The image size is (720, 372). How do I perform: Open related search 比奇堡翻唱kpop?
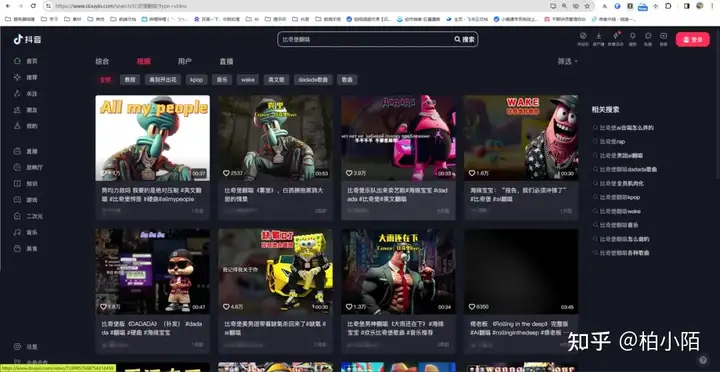(x=619, y=197)
